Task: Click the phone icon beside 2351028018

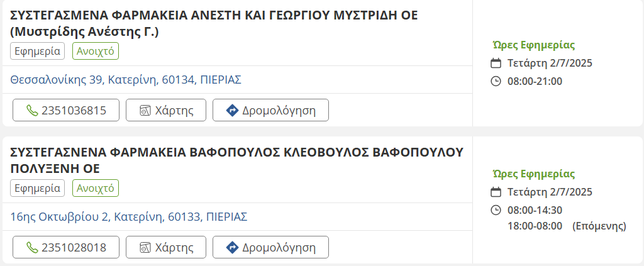Action: 32,248
